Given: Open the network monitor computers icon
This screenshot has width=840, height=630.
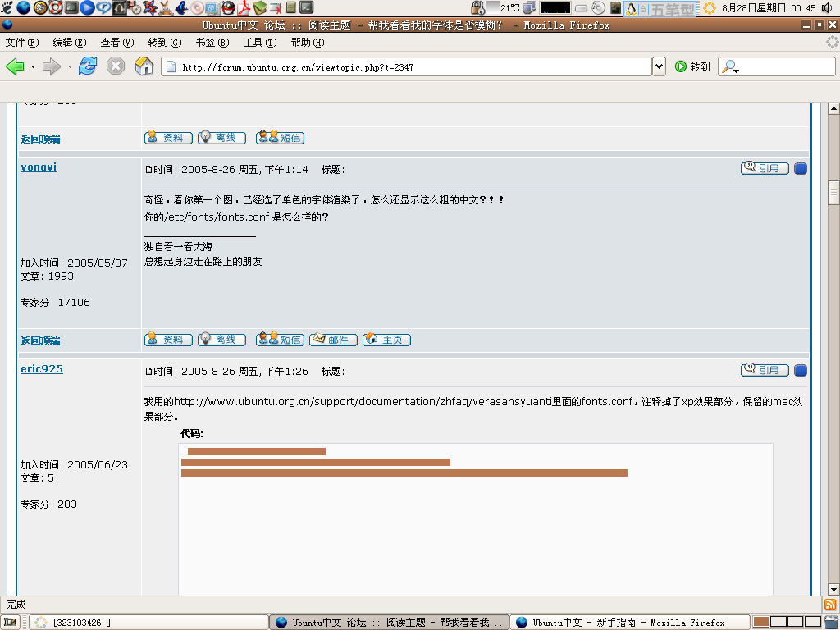Looking at the screenshot, I should point(530,7).
